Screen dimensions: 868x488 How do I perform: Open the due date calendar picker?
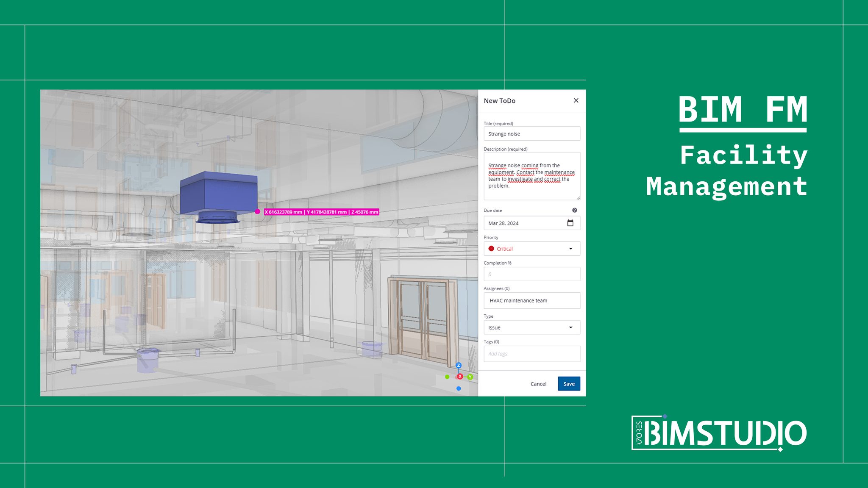pos(570,223)
